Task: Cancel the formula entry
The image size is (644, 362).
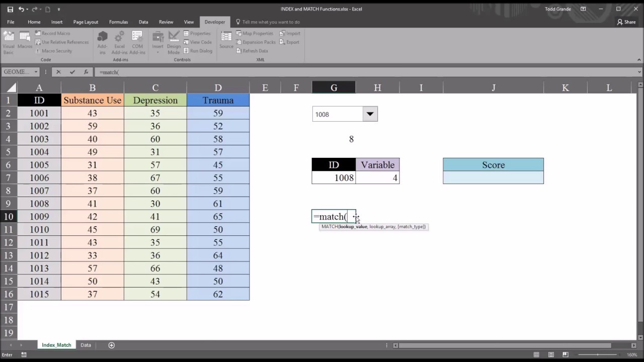Action: (x=58, y=72)
